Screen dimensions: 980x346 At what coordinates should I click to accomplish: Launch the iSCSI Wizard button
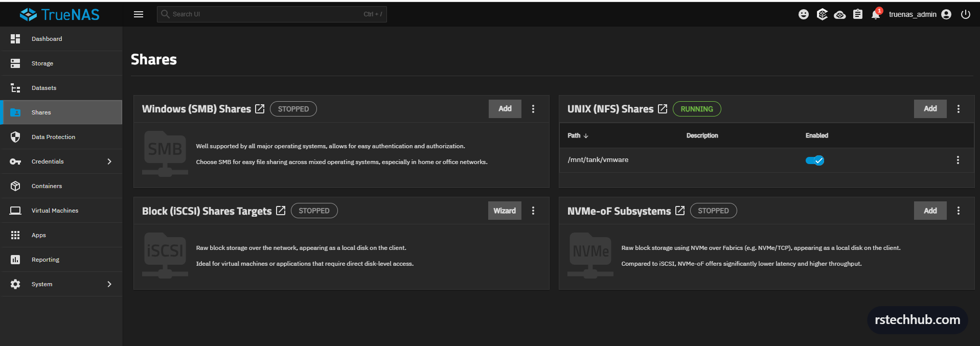505,211
